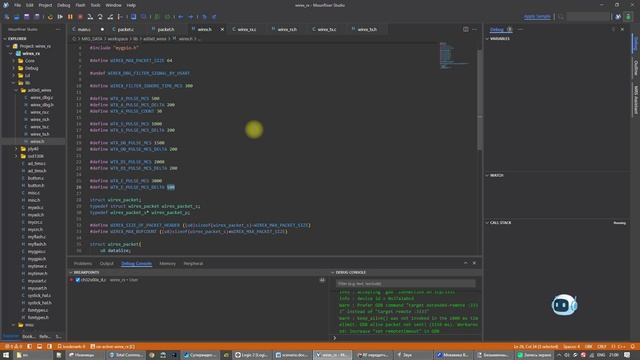The height and width of the screenshot is (360, 640).
Task: Click the green icon at top right corner
Action: coord(628,17)
